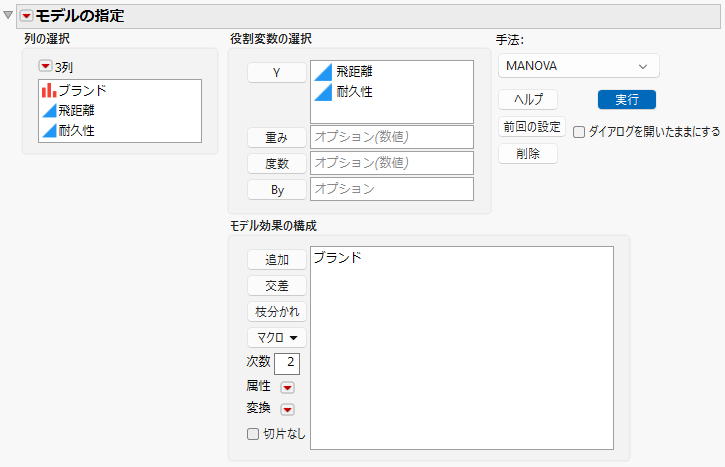Enable ダイアログを開いたままにする checkbox
This screenshot has height=467, width=725.
pos(579,132)
